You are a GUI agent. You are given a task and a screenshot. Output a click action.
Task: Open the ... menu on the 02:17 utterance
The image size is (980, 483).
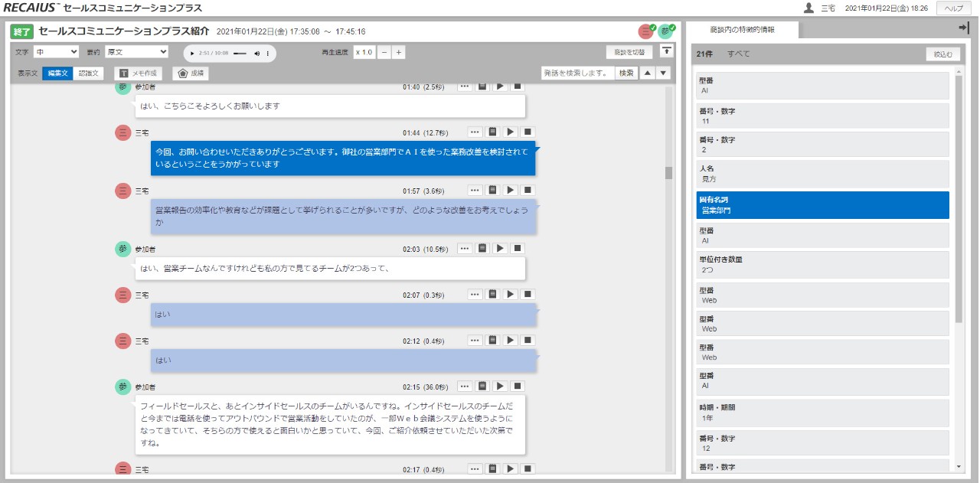[x=475, y=468]
